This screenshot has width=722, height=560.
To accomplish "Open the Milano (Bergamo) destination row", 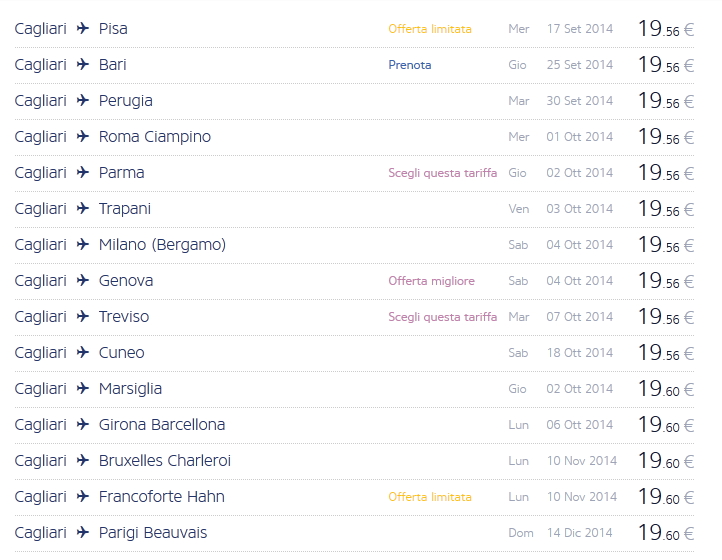I will (162, 245).
